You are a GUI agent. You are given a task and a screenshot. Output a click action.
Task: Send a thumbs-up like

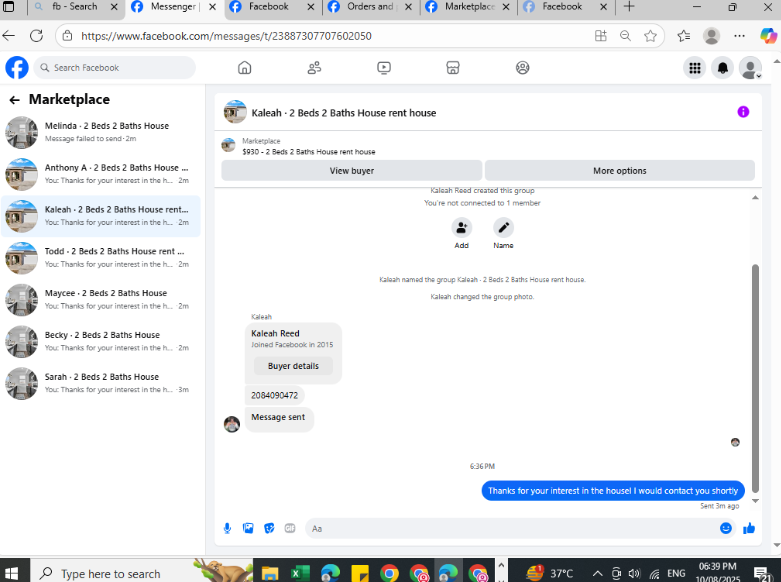[749, 528]
